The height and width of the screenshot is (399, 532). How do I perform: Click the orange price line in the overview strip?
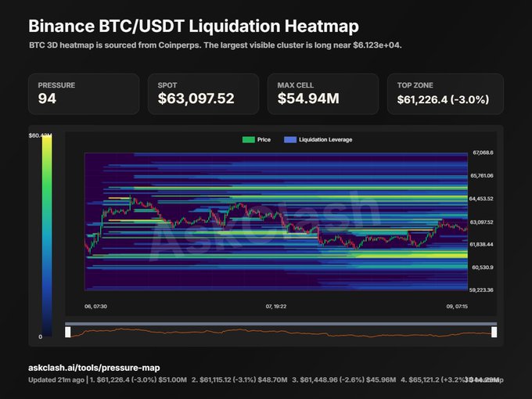point(281,332)
